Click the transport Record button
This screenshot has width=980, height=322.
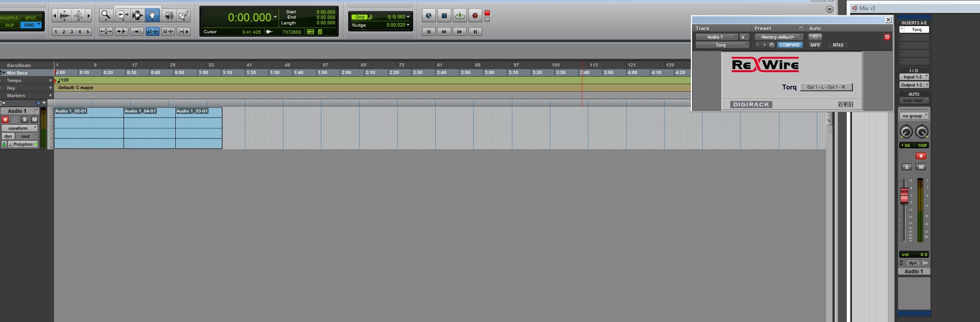pyautogui.click(x=475, y=16)
